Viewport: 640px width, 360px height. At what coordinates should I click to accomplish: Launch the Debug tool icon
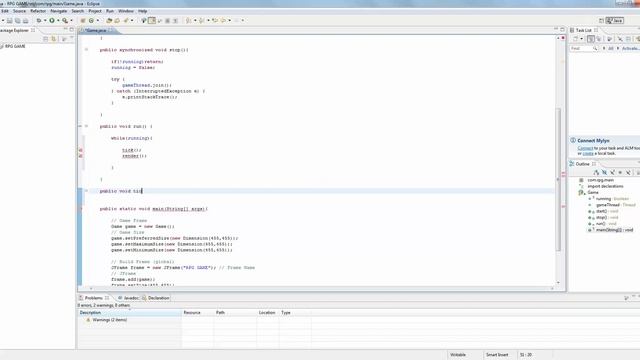pyautogui.click(x=39, y=20)
